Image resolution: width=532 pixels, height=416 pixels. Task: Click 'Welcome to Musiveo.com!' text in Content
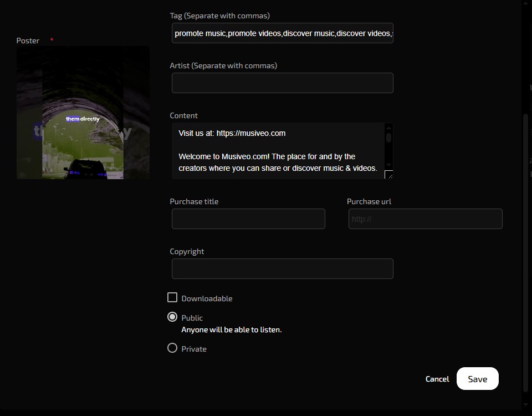point(224,156)
